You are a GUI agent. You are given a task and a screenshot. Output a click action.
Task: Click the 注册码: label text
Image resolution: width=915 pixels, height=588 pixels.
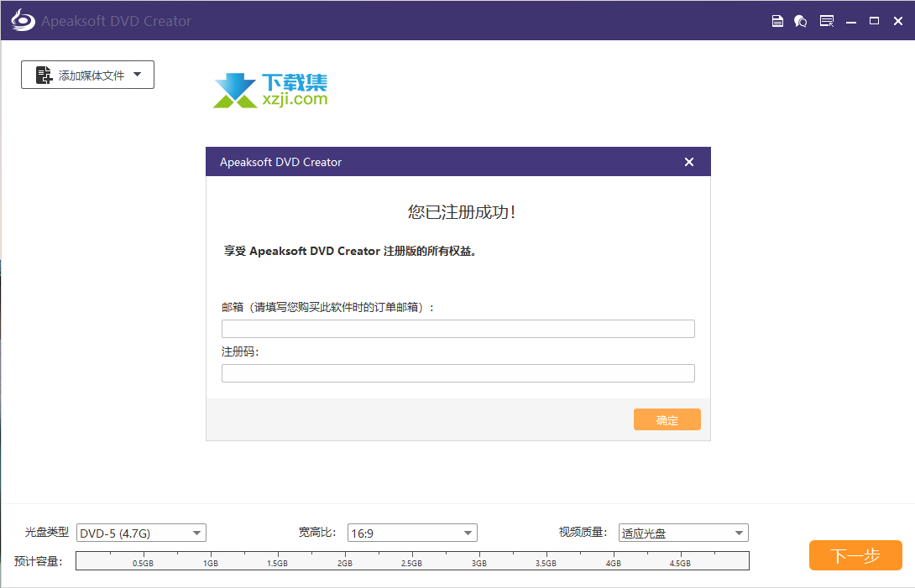click(x=240, y=351)
